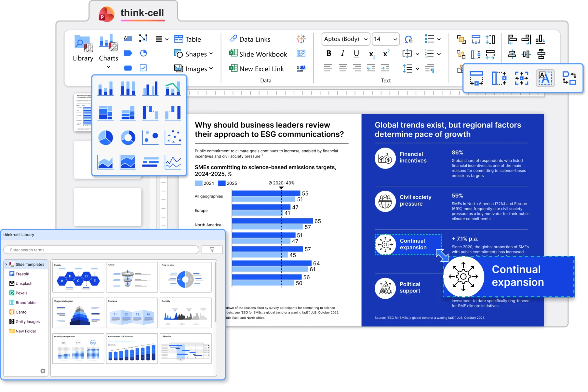
Task: Pick the doughnut chart type
Action: pyautogui.click(x=128, y=138)
